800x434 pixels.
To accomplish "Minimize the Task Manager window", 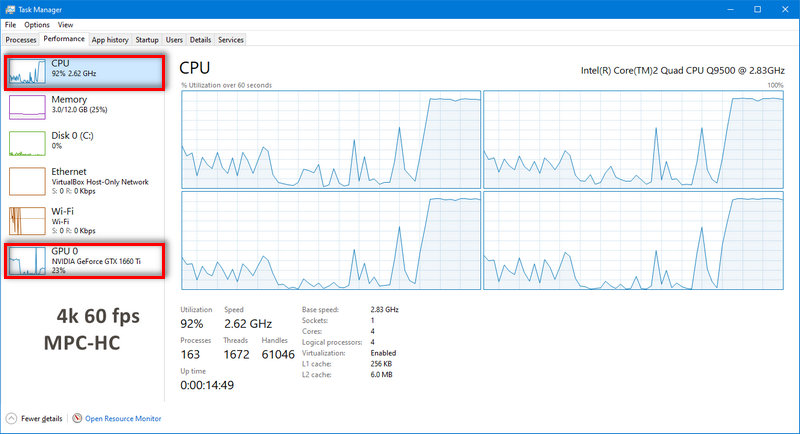I will [x=731, y=9].
